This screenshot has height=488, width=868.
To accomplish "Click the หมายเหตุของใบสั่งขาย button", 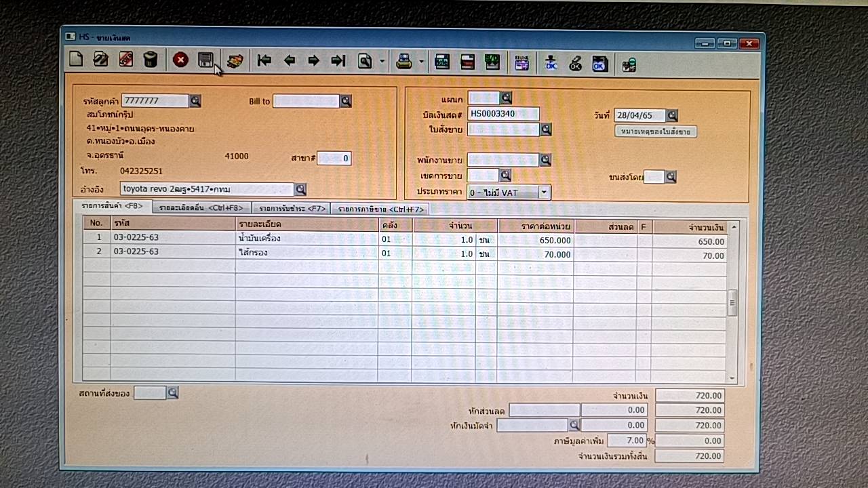I will click(655, 131).
